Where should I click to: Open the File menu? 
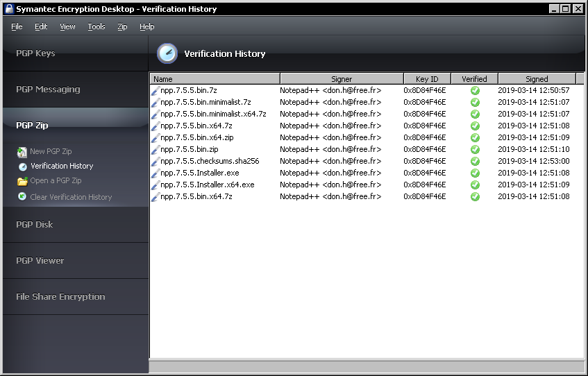(x=17, y=26)
